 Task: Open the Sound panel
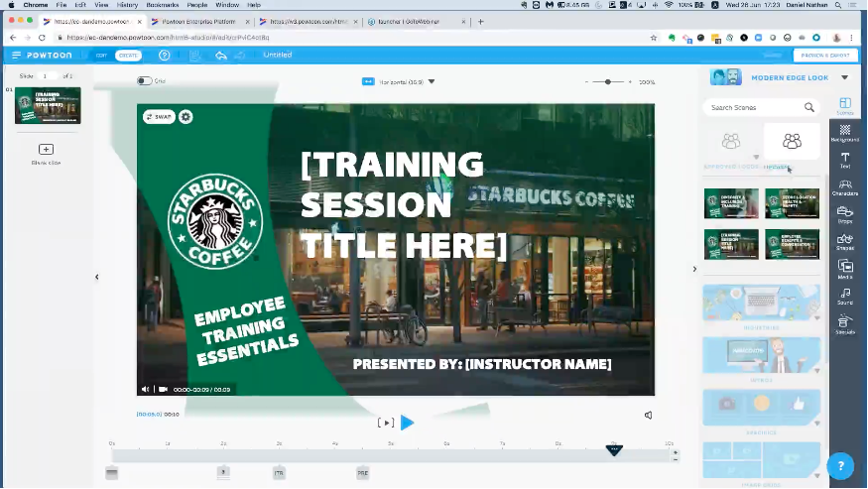click(844, 296)
